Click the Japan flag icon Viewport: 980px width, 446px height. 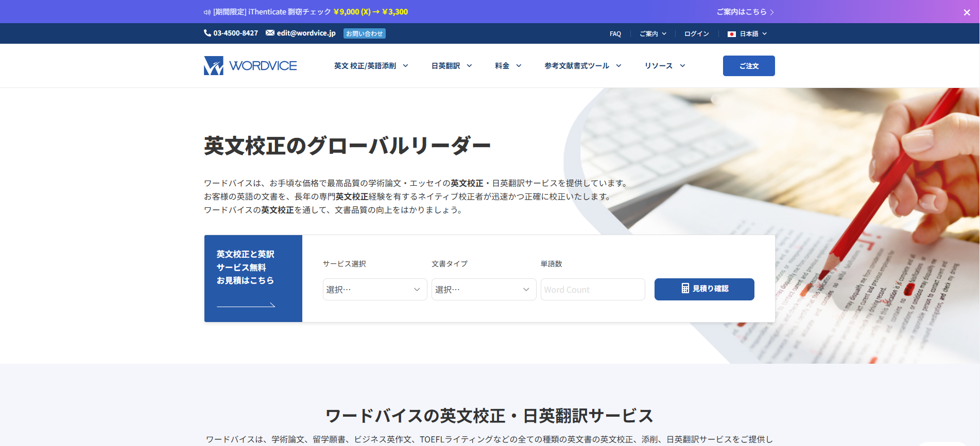[731, 34]
